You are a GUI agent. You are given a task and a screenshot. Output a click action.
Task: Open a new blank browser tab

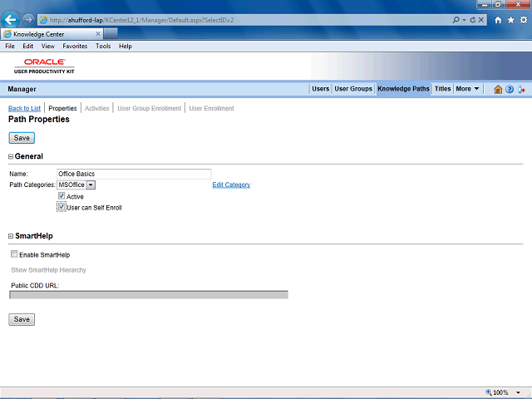click(x=111, y=34)
